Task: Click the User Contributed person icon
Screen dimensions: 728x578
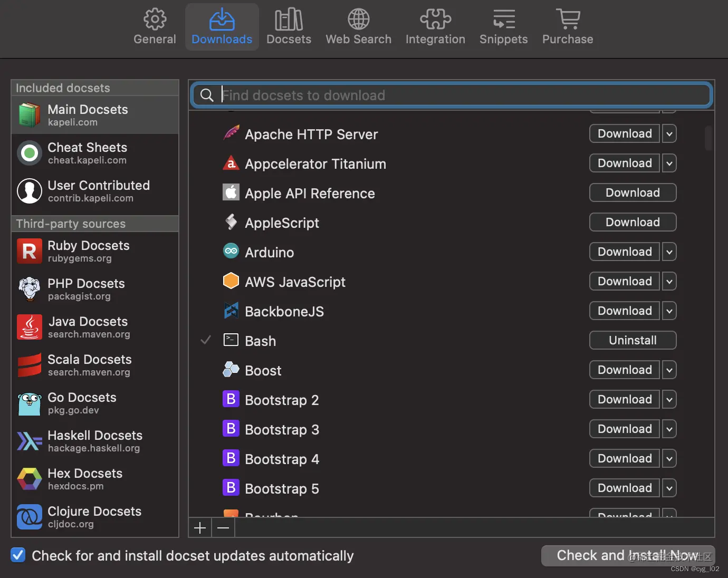Action: click(x=30, y=191)
